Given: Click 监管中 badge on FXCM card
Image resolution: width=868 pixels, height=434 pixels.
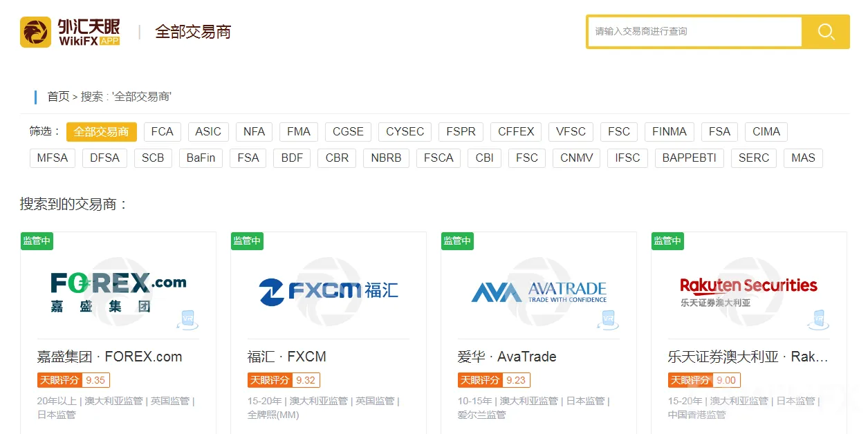Looking at the screenshot, I should [x=247, y=240].
